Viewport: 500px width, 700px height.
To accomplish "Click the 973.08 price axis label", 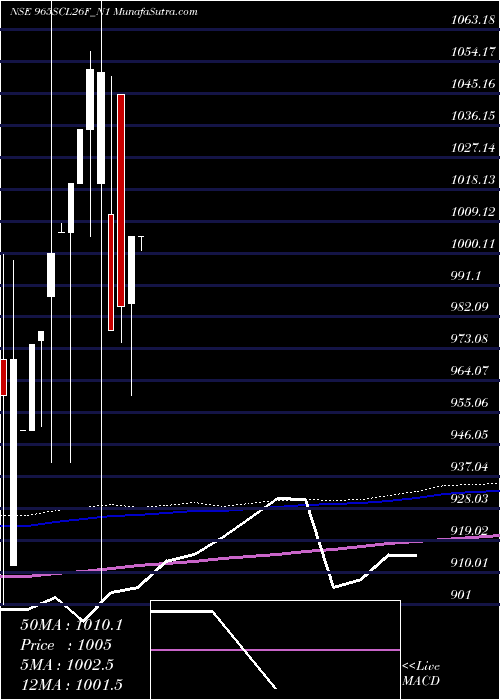I will [471, 339].
